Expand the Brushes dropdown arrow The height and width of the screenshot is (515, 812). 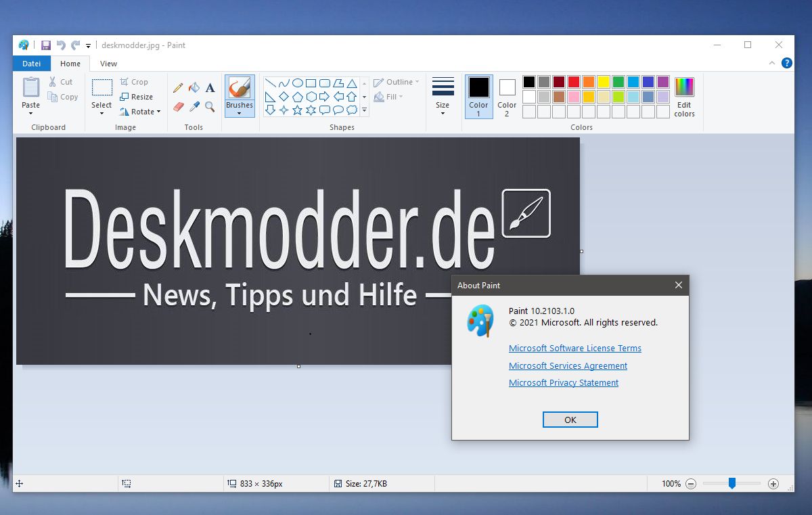click(x=240, y=113)
